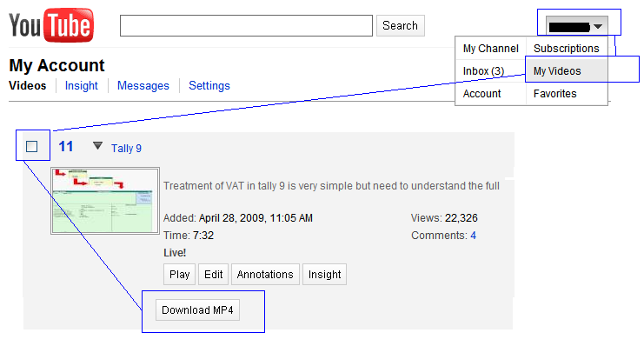Tick the checkbox for video 11
644x346 pixels.
[31, 146]
